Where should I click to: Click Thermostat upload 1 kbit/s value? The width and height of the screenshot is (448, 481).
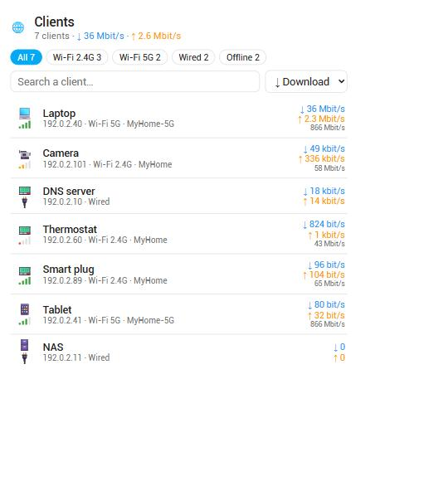(x=326, y=235)
